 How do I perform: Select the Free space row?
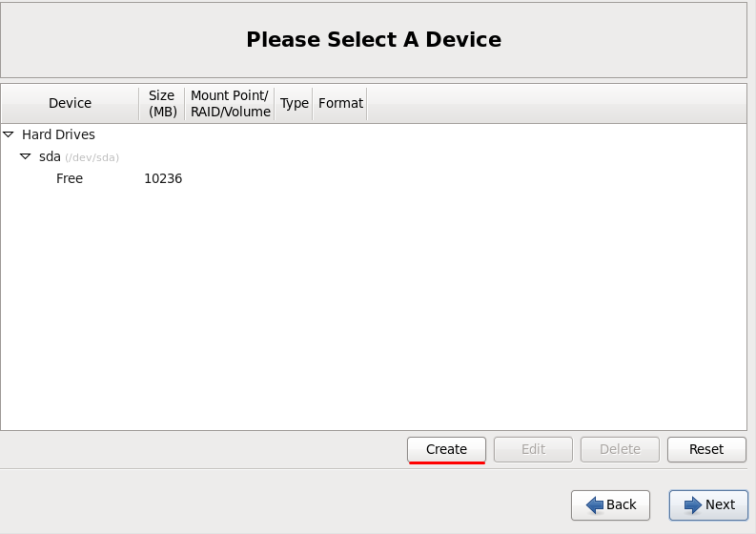point(70,178)
